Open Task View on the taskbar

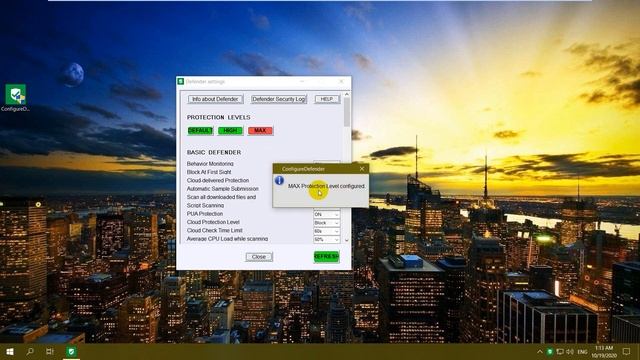[50, 351]
